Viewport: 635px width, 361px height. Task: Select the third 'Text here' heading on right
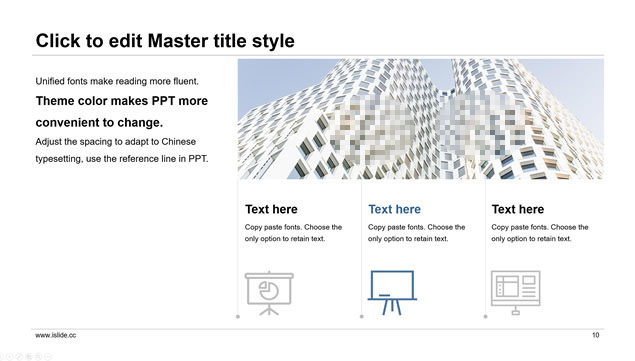pyautogui.click(x=518, y=209)
